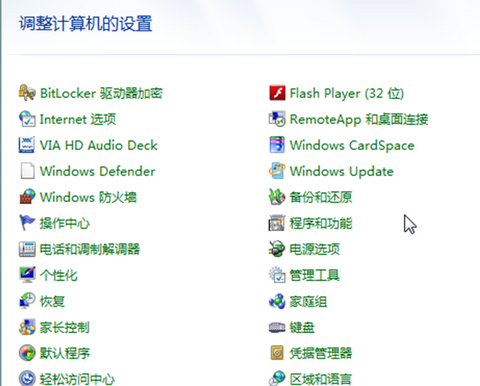Click the 调整计算机的设置 heading

tap(86, 24)
